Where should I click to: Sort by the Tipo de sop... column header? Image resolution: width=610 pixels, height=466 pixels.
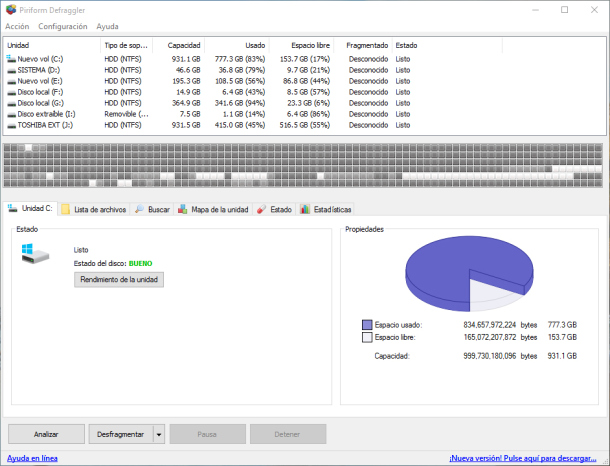pos(126,45)
